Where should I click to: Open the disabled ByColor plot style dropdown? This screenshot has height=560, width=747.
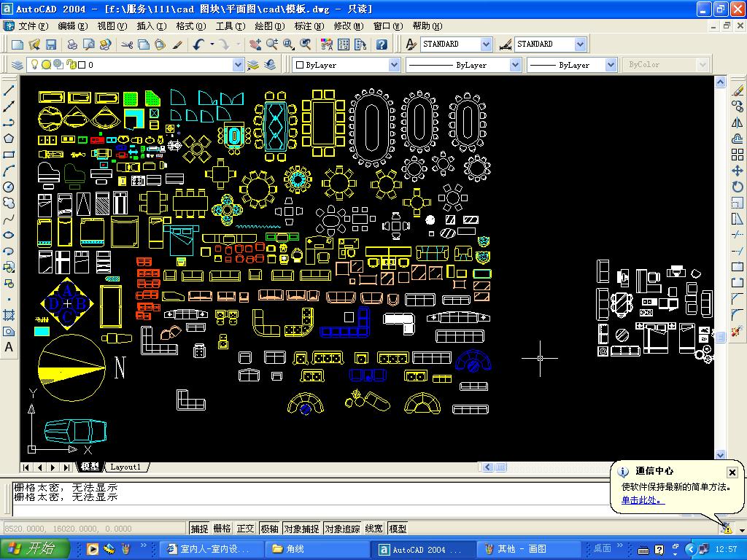[x=703, y=65]
